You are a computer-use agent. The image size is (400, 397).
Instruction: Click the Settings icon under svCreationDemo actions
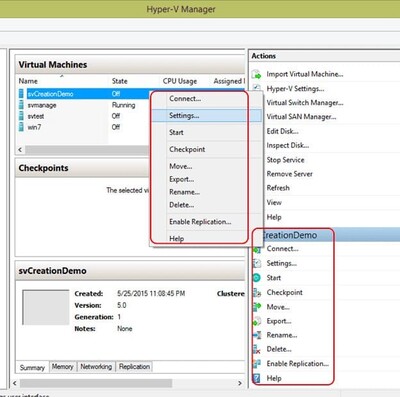click(257, 263)
